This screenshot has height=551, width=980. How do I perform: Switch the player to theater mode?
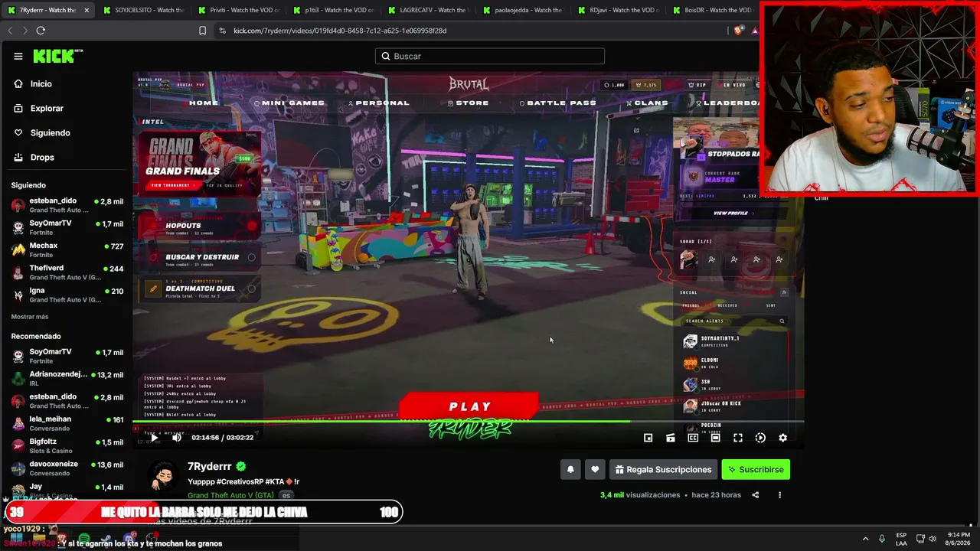point(715,438)
